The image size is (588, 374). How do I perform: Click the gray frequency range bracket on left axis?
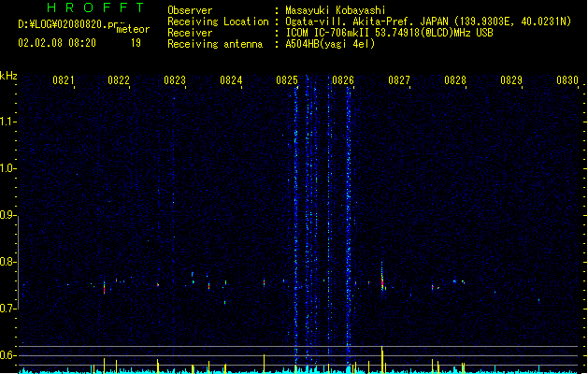click(x=18, y=262)
